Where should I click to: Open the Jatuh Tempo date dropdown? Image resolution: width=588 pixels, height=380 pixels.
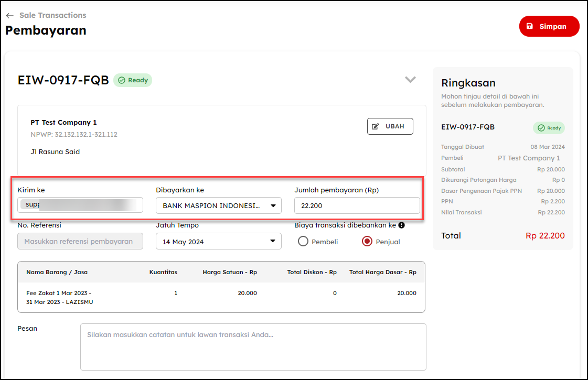point(218,242)
